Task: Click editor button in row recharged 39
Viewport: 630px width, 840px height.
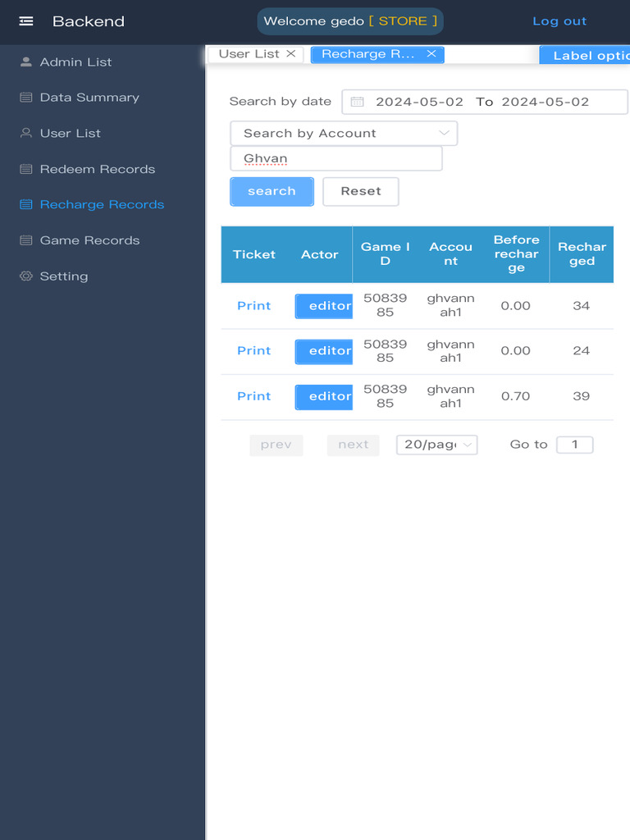Action: pos(324,397)
